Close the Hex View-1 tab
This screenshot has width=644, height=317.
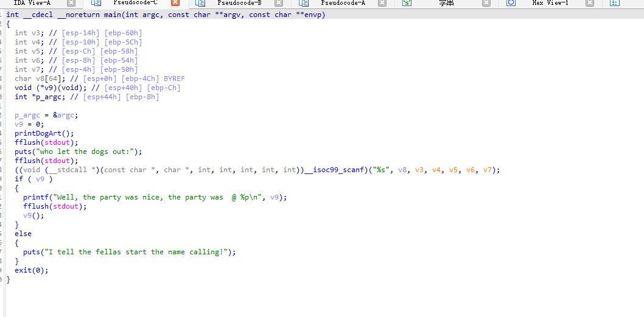[590, 3]
